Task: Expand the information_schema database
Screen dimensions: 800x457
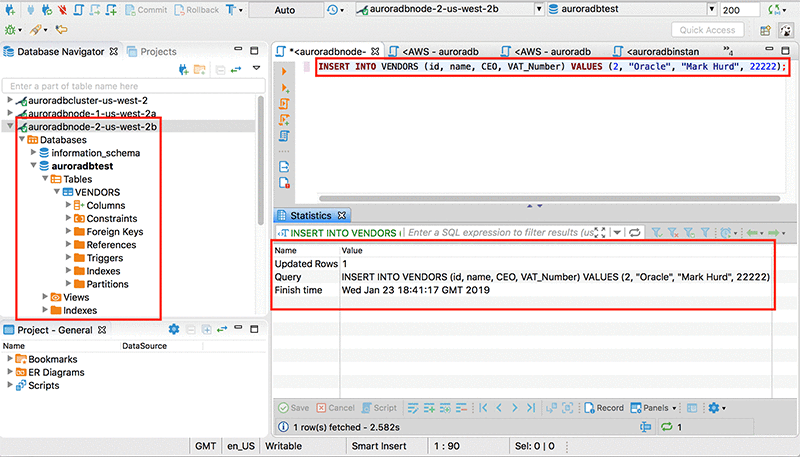Action: [33, 152]
